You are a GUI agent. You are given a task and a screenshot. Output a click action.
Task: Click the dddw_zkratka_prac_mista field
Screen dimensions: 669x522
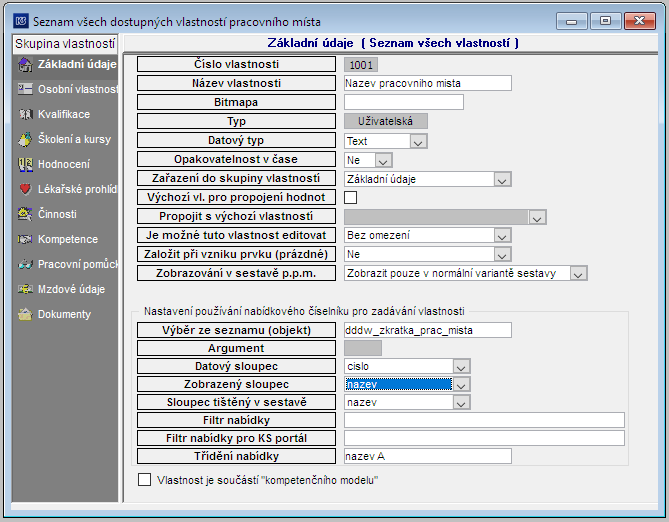tap(428, 330)
